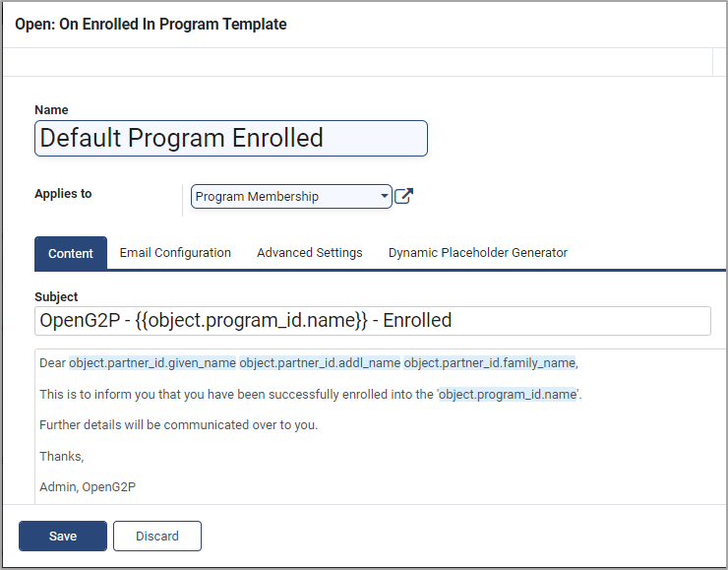Open the Advanced Settings tab

click(x=310, y=253)
